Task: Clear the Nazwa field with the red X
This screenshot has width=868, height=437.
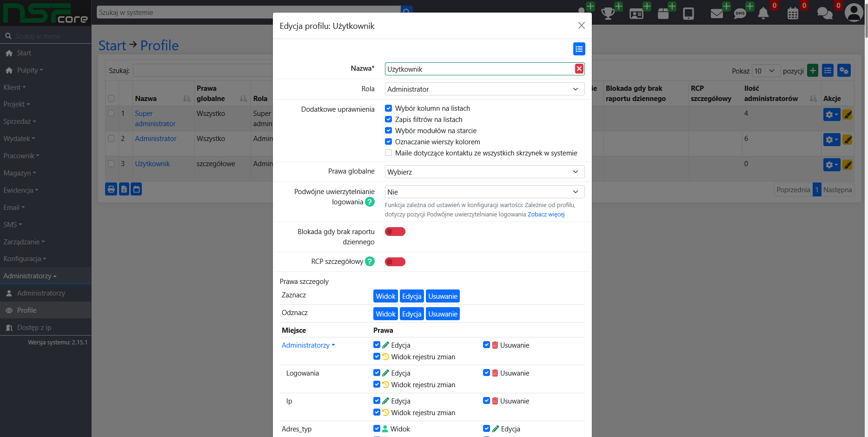Action: tap(579, 69)
